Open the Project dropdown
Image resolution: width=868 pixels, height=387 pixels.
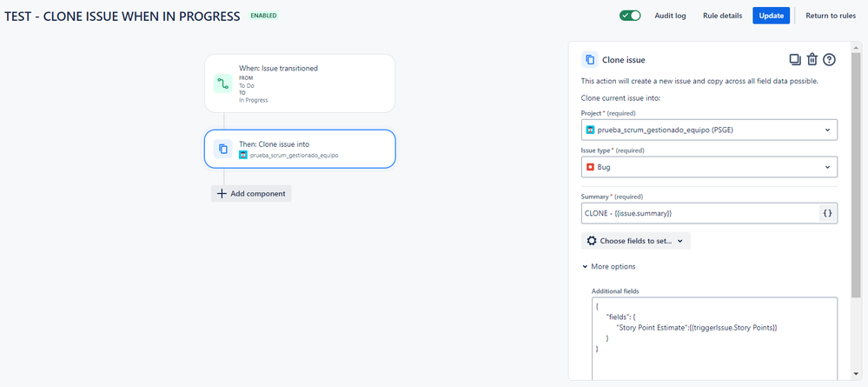click(x=709, y=130)
